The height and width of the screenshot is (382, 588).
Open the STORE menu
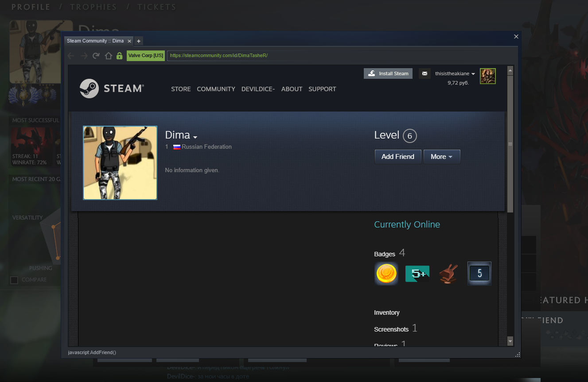tap(181, 89)
